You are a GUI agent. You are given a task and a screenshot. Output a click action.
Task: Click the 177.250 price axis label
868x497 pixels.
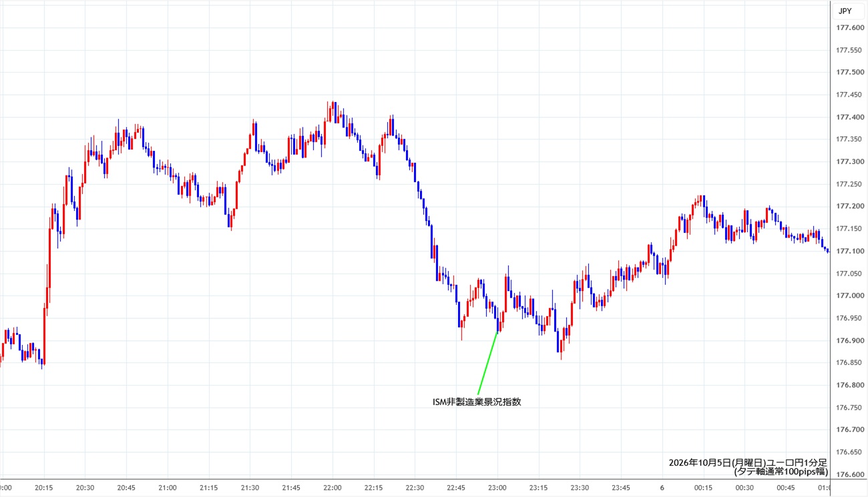point(851,184)
